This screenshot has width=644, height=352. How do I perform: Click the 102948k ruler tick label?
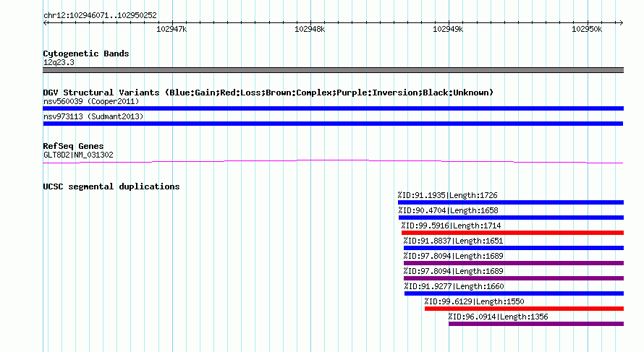(x=310, y=29)
